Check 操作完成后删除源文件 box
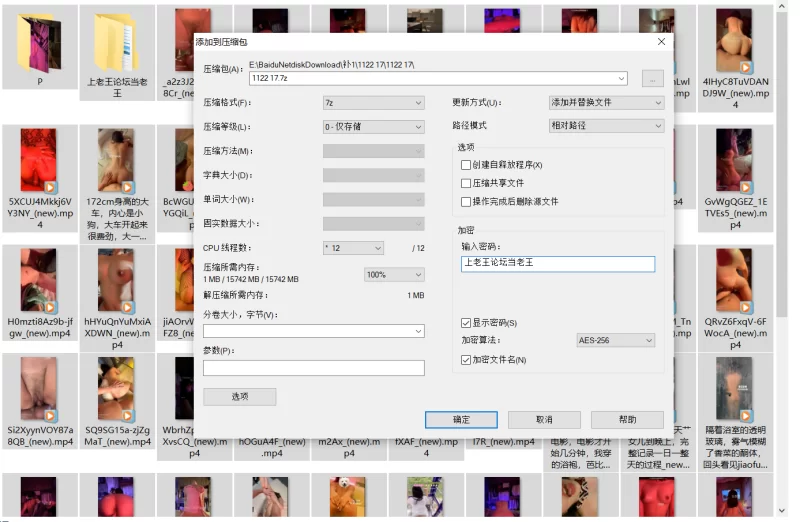The width and height of the screenshot is (800, 522). [466, 201]
